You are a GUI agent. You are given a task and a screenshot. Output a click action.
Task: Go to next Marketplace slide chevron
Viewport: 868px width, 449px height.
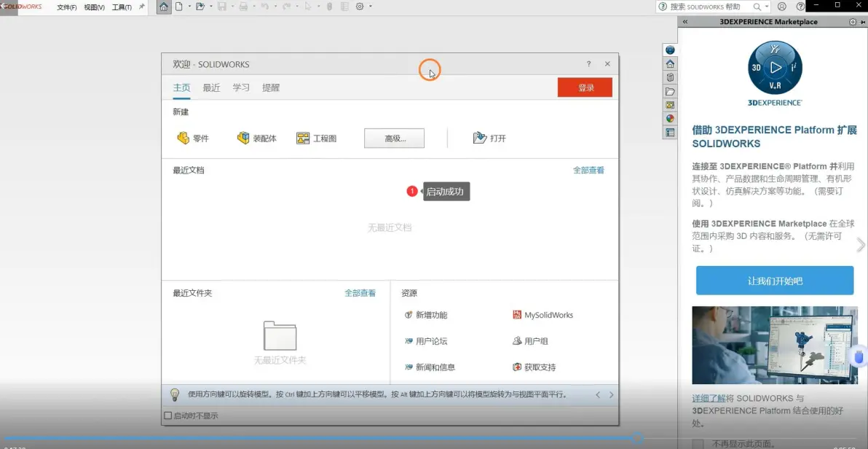pyautogui.click(x=861, y=244)
